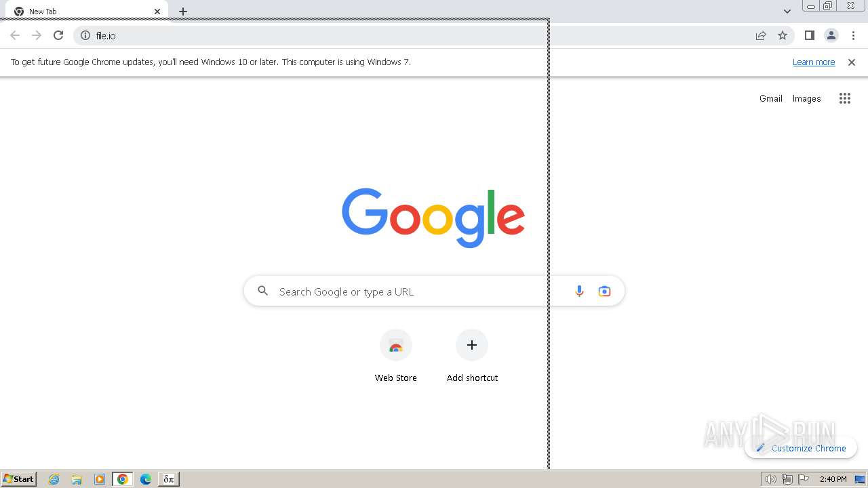This screenshot has width=868, height=488.
Task: Follow the Learn more link
Action: point(814,62)
